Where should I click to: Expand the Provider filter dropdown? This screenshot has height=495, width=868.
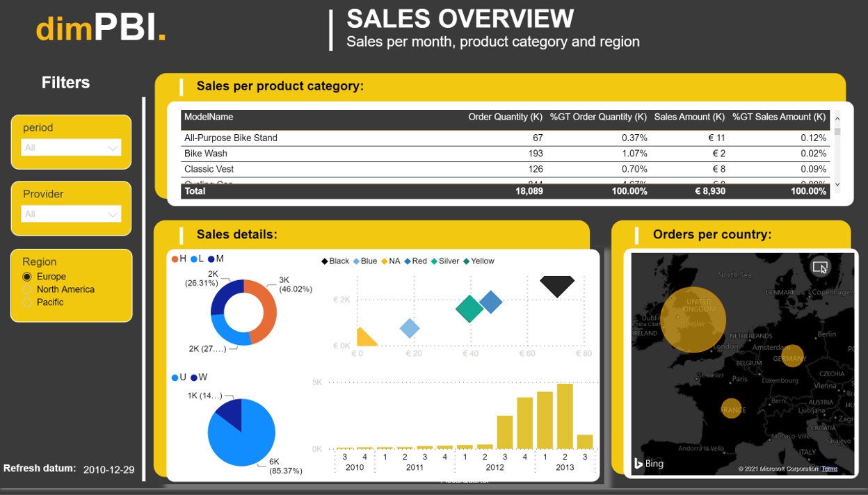(x=71, y=214)
